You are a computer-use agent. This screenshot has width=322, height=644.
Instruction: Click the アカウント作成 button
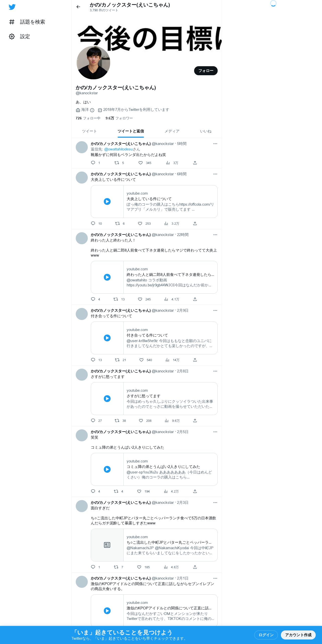click(x=298, y=635)
